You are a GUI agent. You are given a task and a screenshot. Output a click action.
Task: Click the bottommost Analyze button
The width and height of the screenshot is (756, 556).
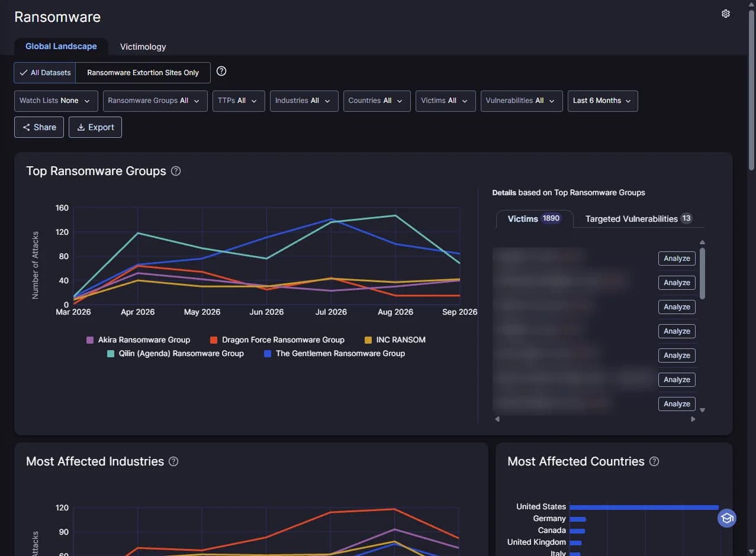677,404
